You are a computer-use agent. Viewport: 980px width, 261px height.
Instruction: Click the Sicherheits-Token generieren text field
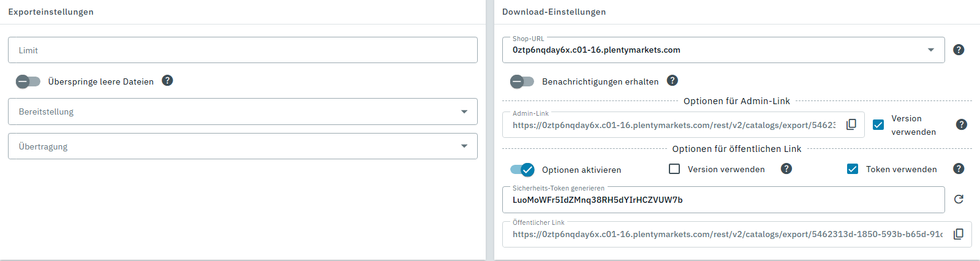click(x=723, y=200)
